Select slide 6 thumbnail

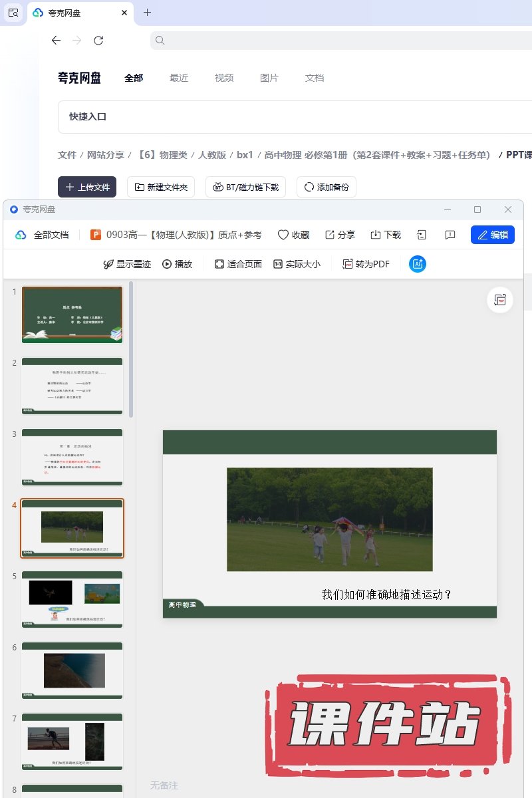coord(72,671)
